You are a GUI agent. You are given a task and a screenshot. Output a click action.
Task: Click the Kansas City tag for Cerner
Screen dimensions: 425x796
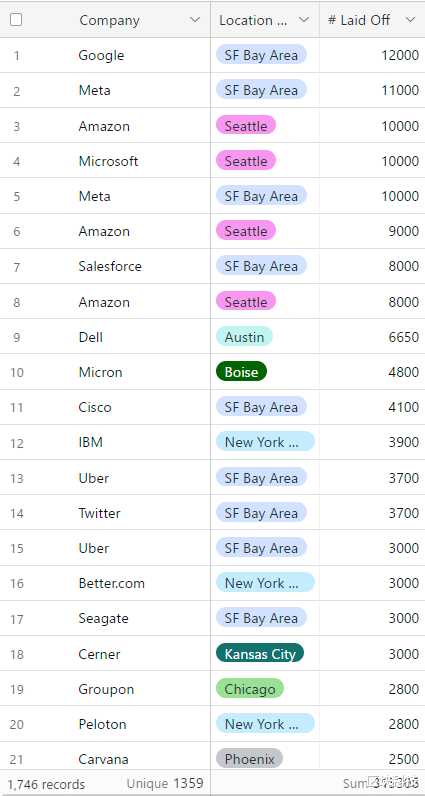point(260,654)
